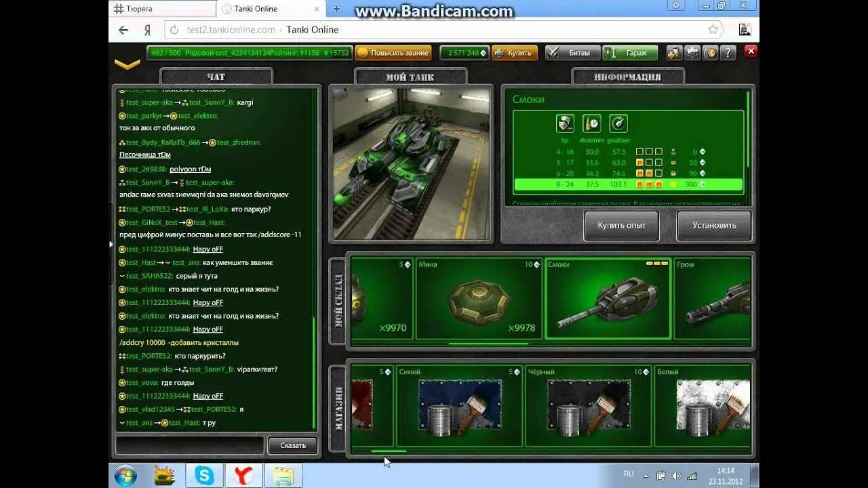Click the RU language indicator
The width and height of the screenshot is (868, 488).
point(629,474)
